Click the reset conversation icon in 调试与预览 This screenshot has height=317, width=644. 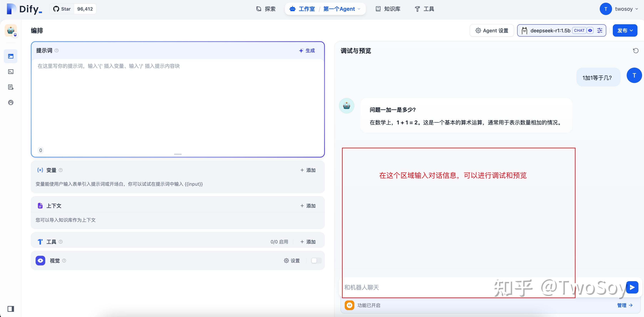click(636, 50)
